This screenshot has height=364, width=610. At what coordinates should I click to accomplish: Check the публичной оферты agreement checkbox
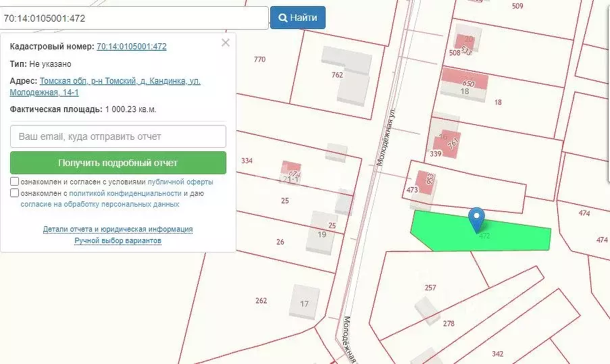15,182
